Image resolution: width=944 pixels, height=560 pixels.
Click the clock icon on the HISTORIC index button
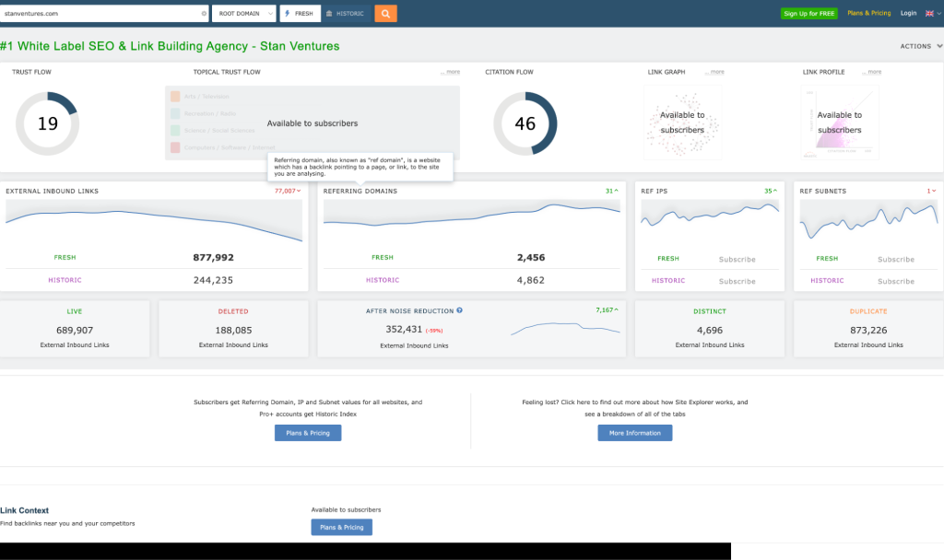pos(328,13)
